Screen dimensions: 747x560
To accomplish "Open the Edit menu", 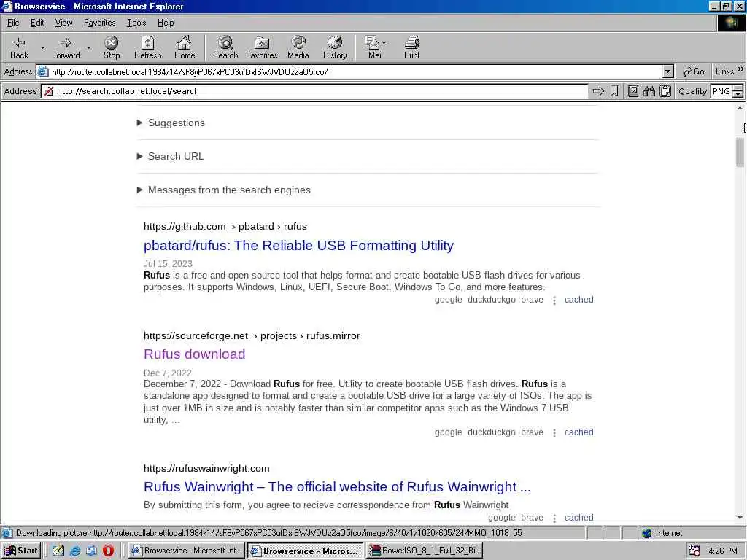I will (37, 23).
